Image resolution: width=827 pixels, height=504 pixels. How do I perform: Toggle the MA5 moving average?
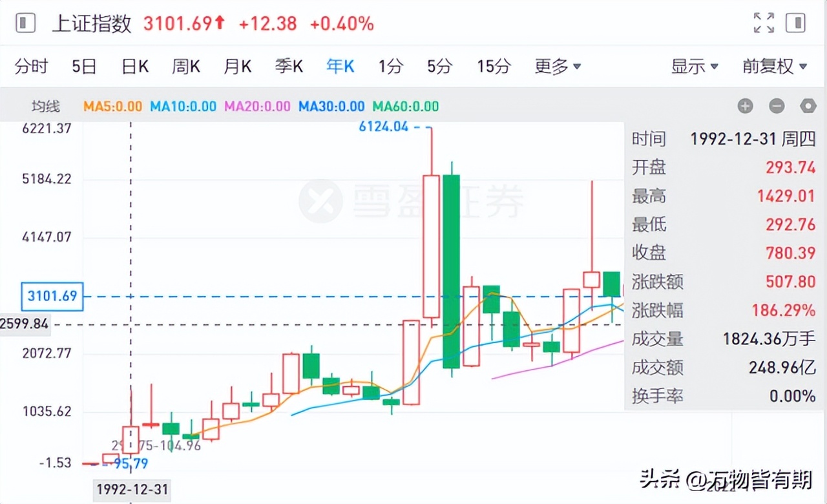[112, 106]
